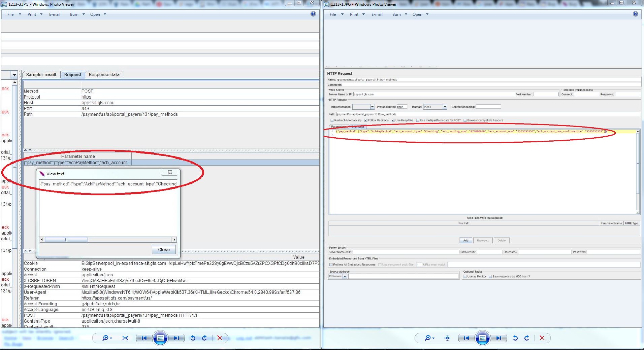Viewport: 644px width, 350px height.
Task: Switch to the Response data tab
Action: pyautogui.click(x=104, y=75)
